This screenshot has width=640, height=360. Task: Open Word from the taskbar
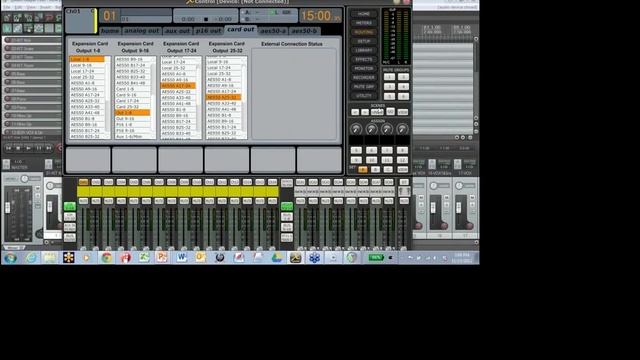(181, 258)
